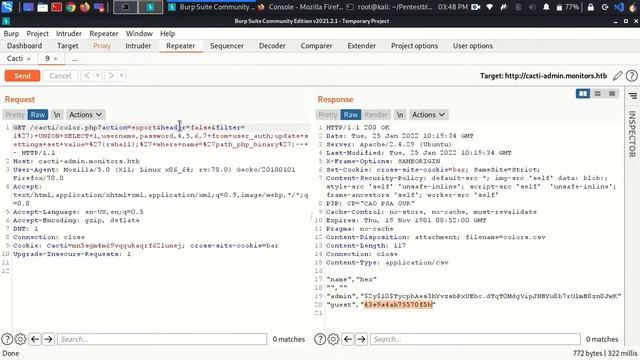Image resolution: width=640 pixels, height=360 pixels.
Task: Open the Repeater menu
Action: 104,33
